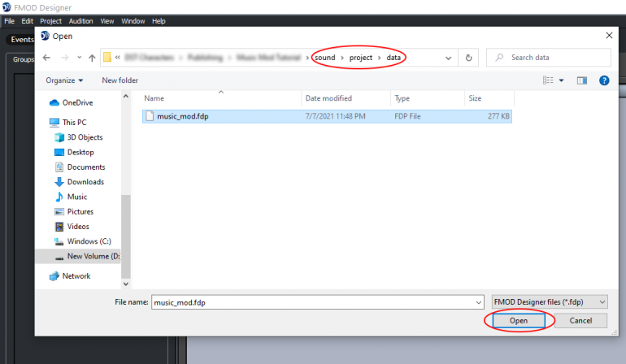Open address bar history dropdown
Image resolution: width=626 pixels, height=364 pixels.
click(x=448, y=58)
